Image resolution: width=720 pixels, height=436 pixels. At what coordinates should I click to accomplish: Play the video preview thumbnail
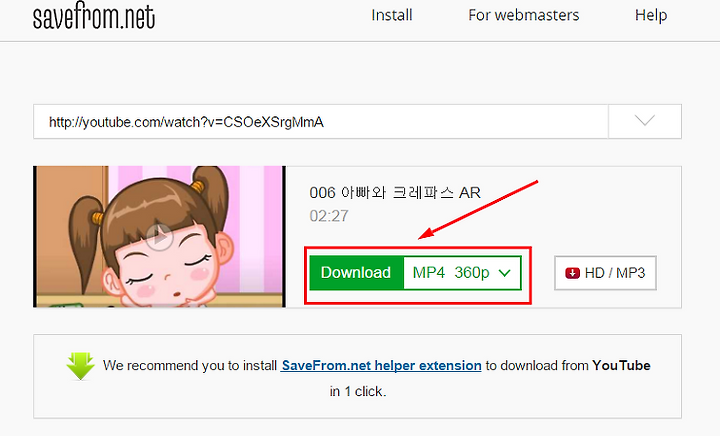point(159,237)
